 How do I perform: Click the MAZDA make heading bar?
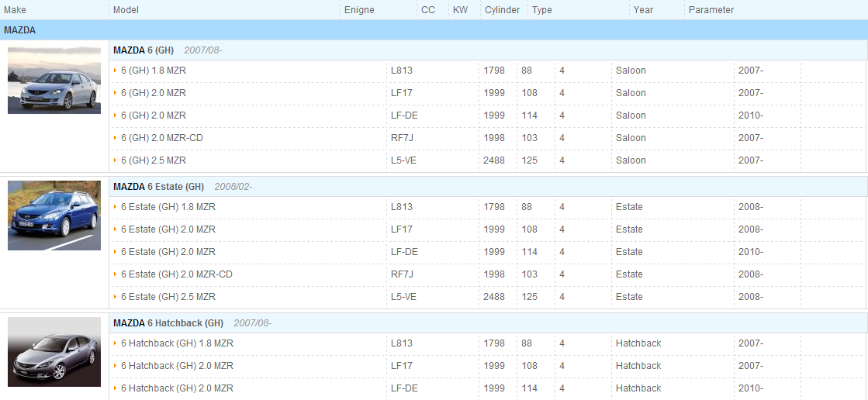tap(434, 30)
